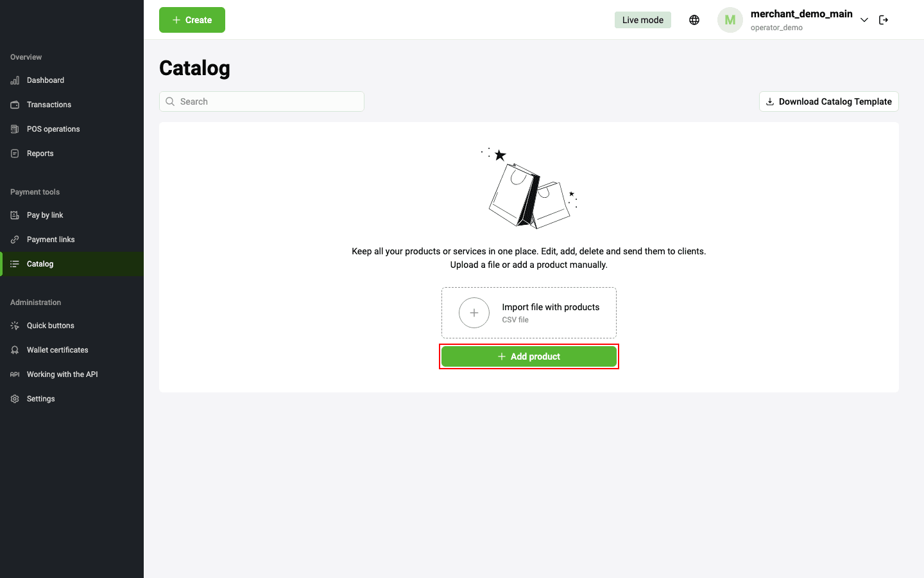Click the POS operations icon

click(x=15, y=129)
